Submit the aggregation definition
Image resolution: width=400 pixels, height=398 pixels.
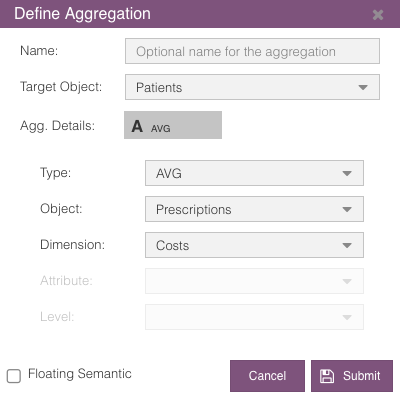tap(352, 376)
